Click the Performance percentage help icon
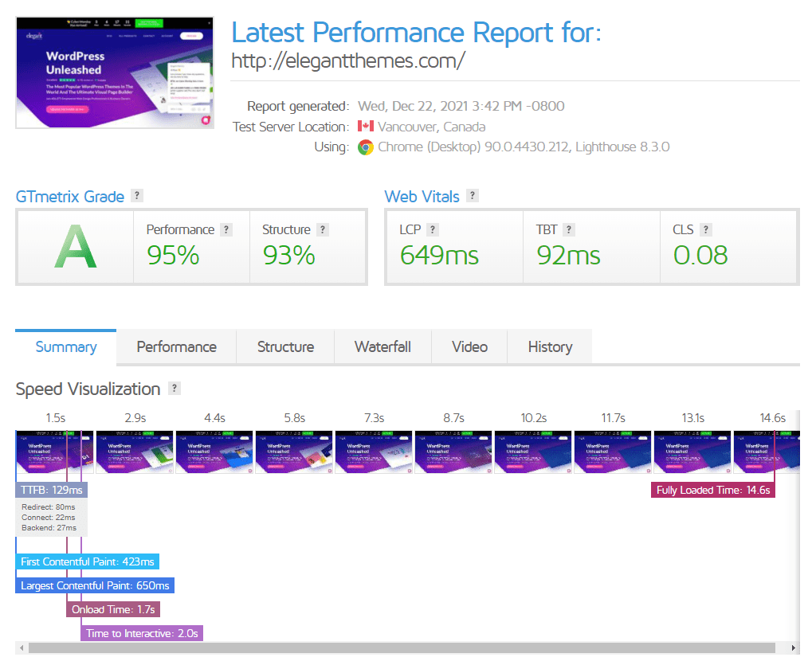The width and height of the screenshot is (812, 665). [x=226, y=229]
